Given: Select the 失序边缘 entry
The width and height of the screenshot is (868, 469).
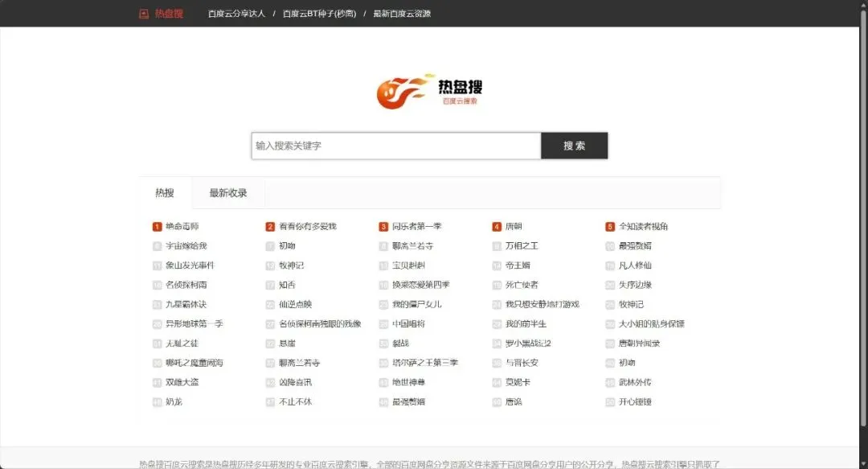Looking at the screenshot, I should [635, 285].
